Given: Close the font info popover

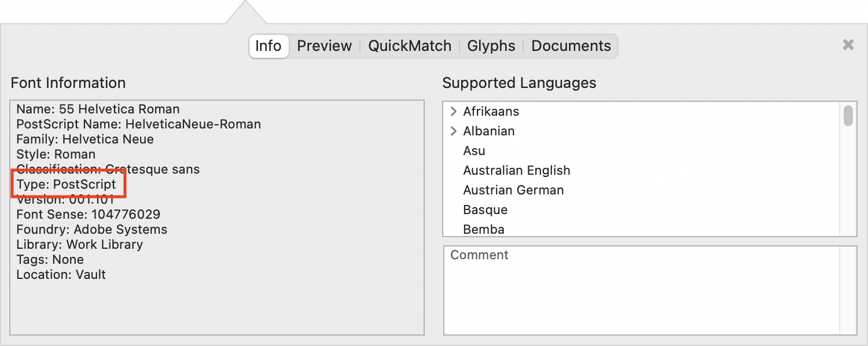Looking at the screenshot, I should coord(848,45).
